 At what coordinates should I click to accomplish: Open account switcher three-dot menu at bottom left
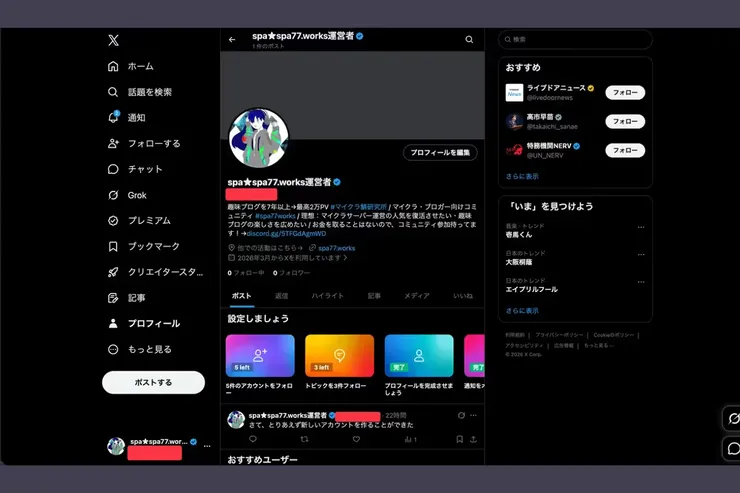[207, 446]
